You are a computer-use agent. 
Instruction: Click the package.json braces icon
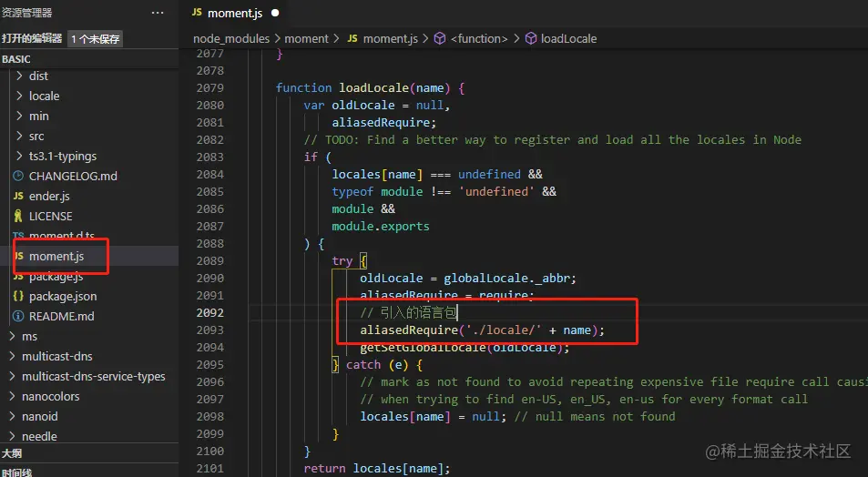tap(18, 296)
